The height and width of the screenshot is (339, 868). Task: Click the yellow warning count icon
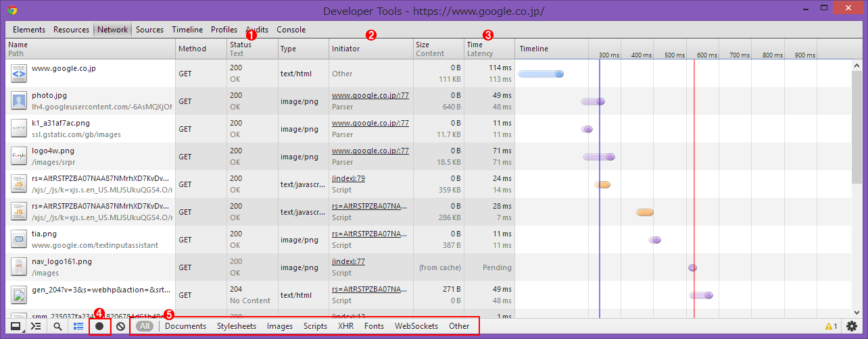(831, 327)
